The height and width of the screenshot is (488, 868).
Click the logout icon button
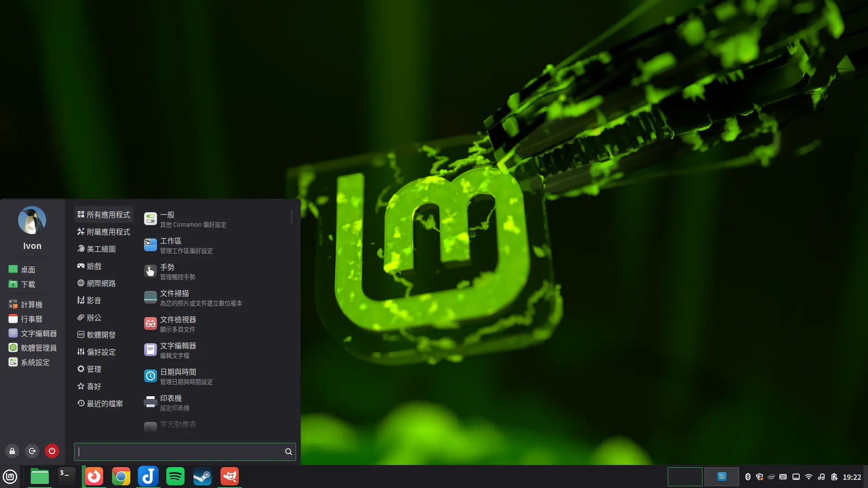click(x=32, y=451)
